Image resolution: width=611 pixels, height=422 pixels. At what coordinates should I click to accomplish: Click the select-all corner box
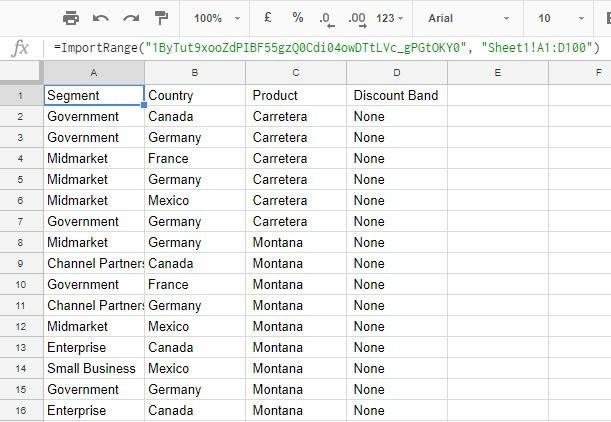click(21, 72)
